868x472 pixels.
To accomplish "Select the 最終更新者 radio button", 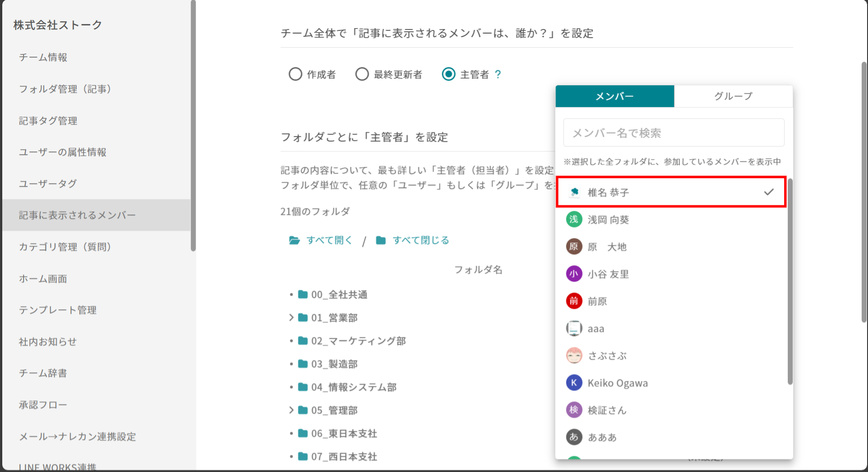I will pos(362,74).
